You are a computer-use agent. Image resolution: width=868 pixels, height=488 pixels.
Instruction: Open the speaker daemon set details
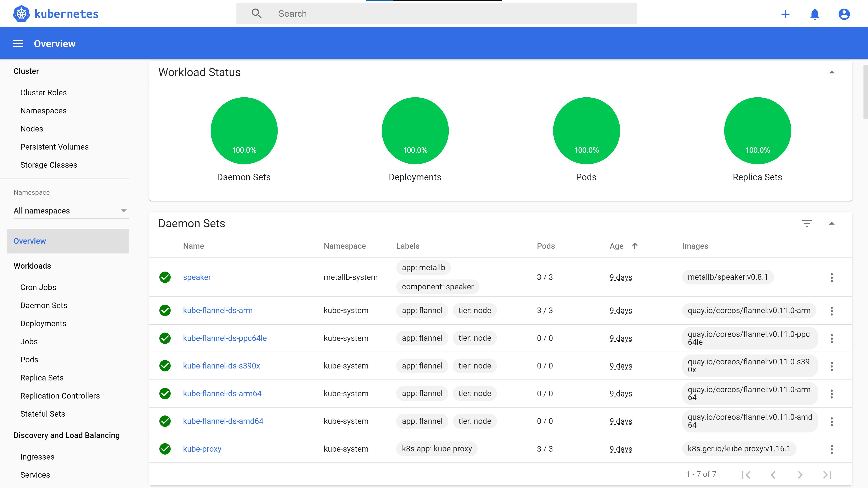197,277
